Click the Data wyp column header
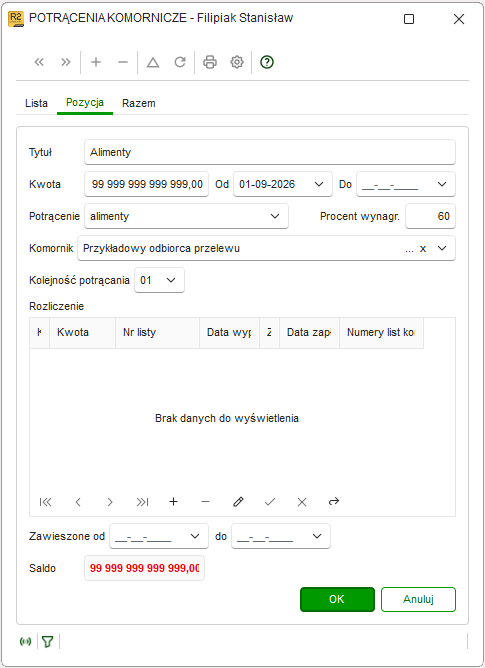This screenshot has width=485, height=668. coord(229,332)
